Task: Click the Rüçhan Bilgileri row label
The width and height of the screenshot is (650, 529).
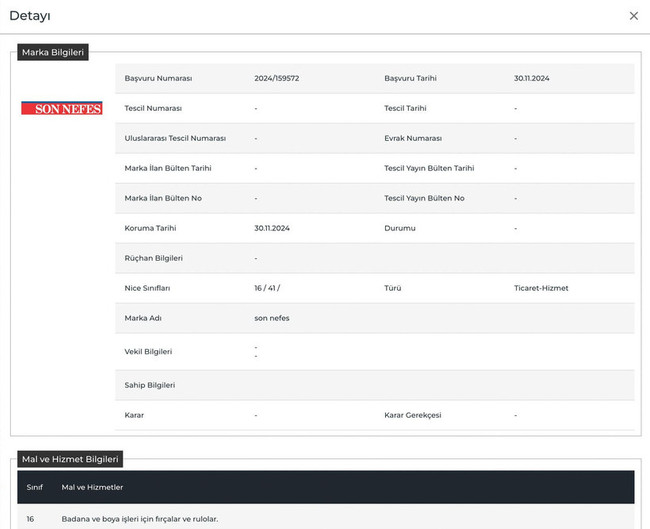Action: click(153, 258)
